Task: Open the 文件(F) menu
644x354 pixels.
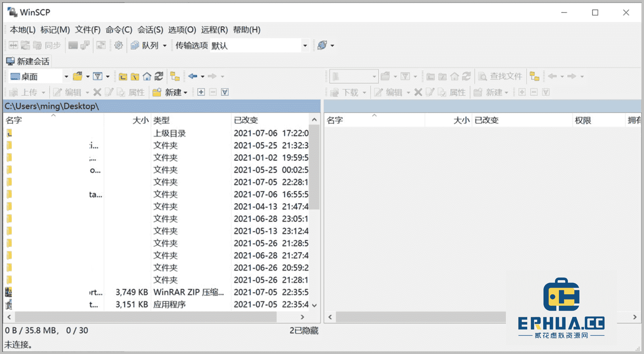Action: click(88, 30)
